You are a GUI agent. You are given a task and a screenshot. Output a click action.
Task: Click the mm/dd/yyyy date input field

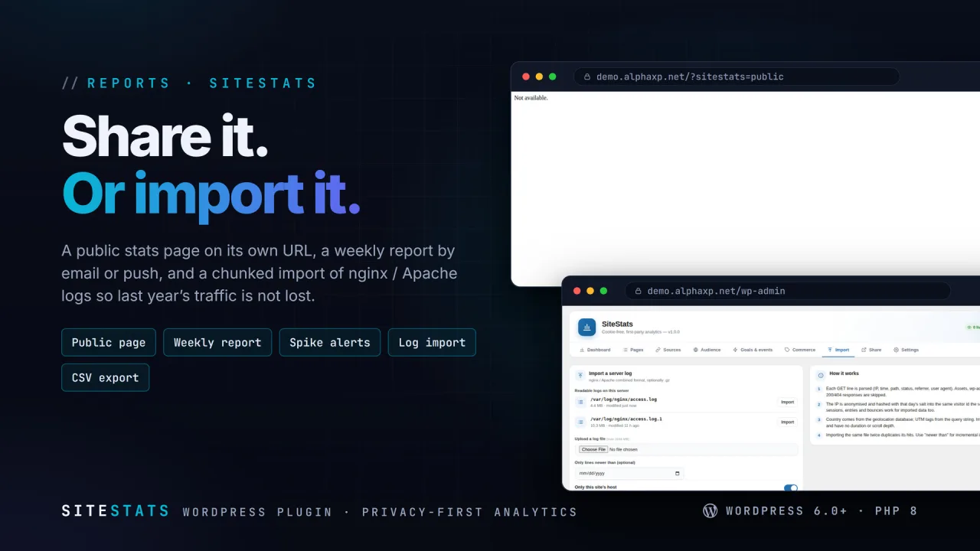tap(629, 474)
